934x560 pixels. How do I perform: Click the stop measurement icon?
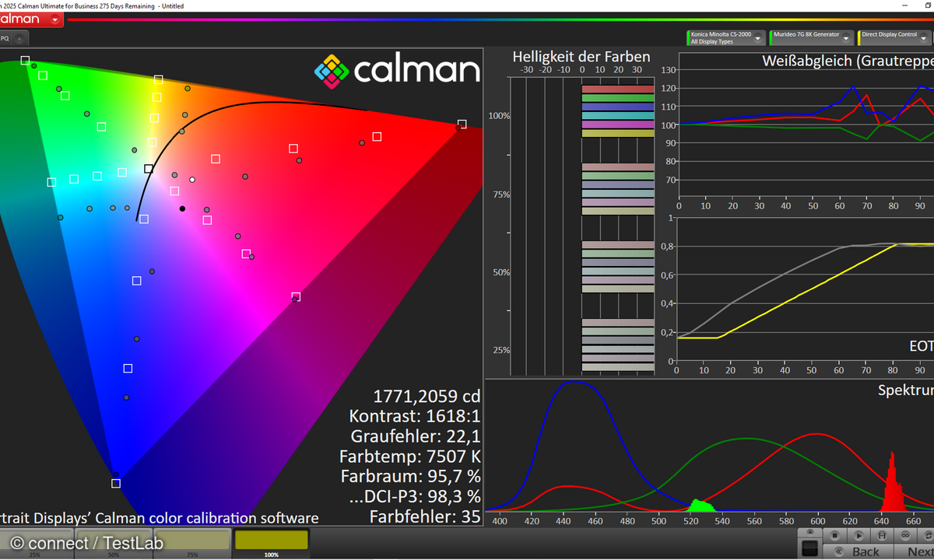pos(834,535)
